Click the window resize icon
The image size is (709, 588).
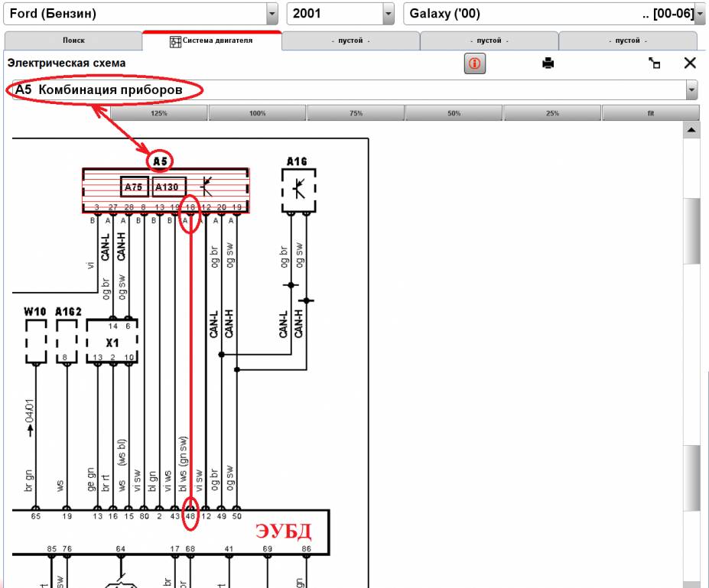point(654,64)
